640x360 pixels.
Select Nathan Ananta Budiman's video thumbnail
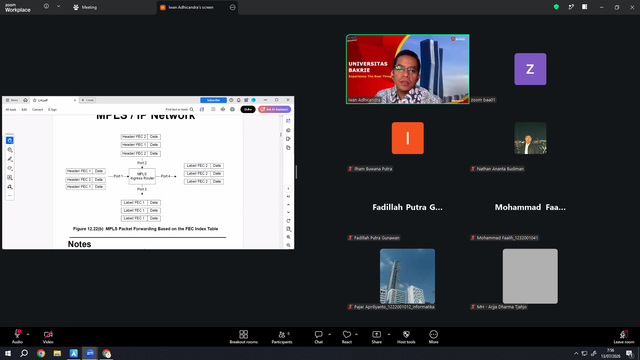pos(530,138)
